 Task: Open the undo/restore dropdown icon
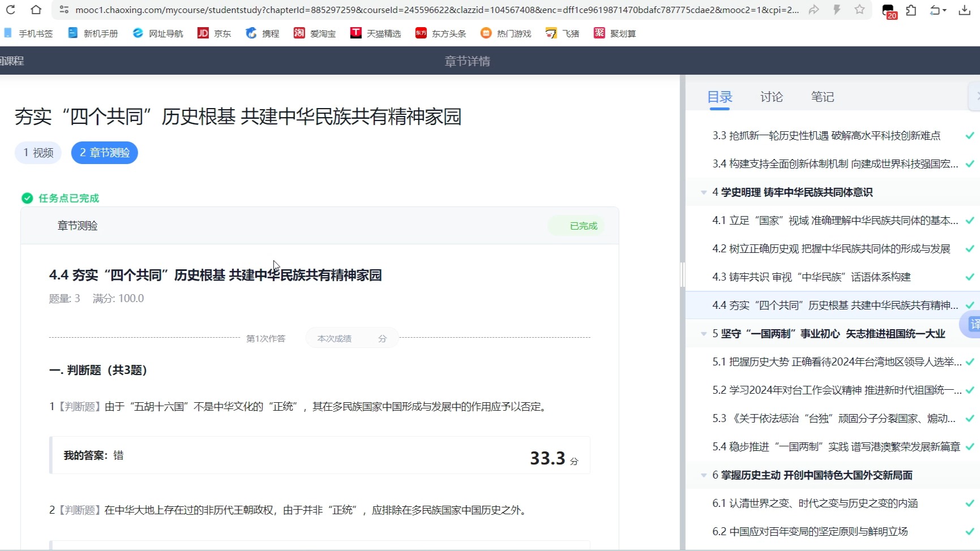coord(938,10)
